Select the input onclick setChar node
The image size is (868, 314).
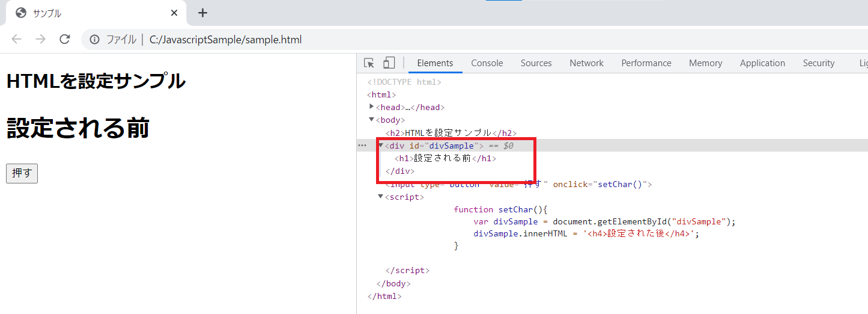click(x=519, y=184)
